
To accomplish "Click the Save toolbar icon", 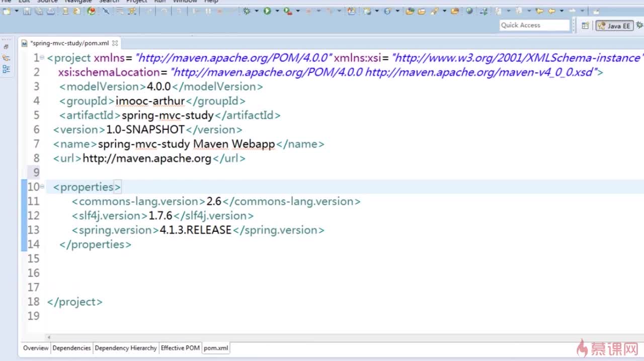I will coord(27,11).
